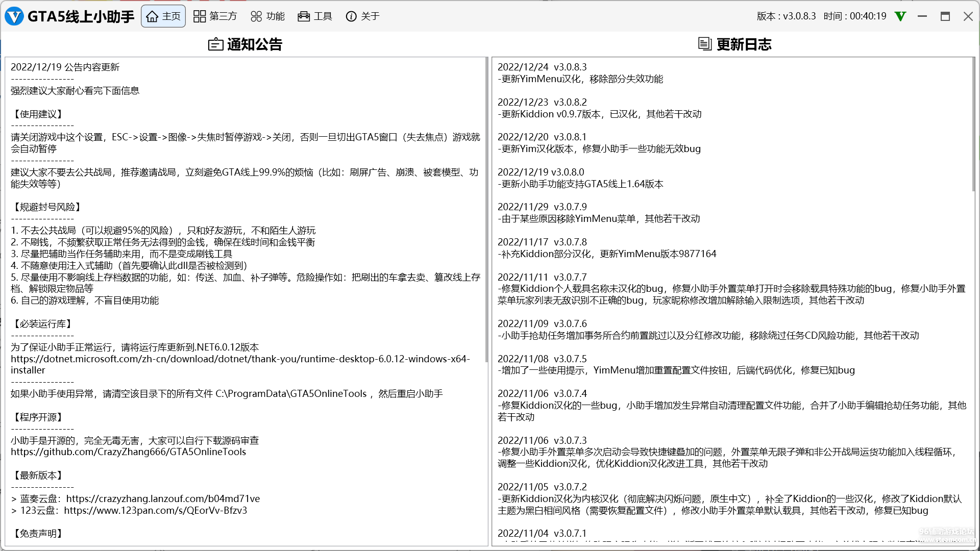Click the house icon on 主页 tab
Viewport: 980px width, 551px height.
click(152, 16)
